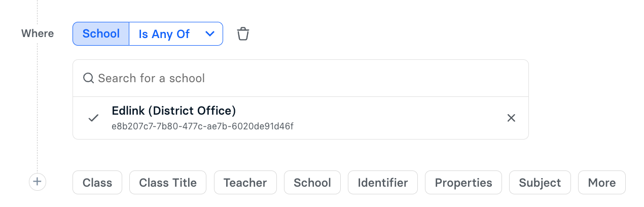Add a Class filter

coord(97,183)
